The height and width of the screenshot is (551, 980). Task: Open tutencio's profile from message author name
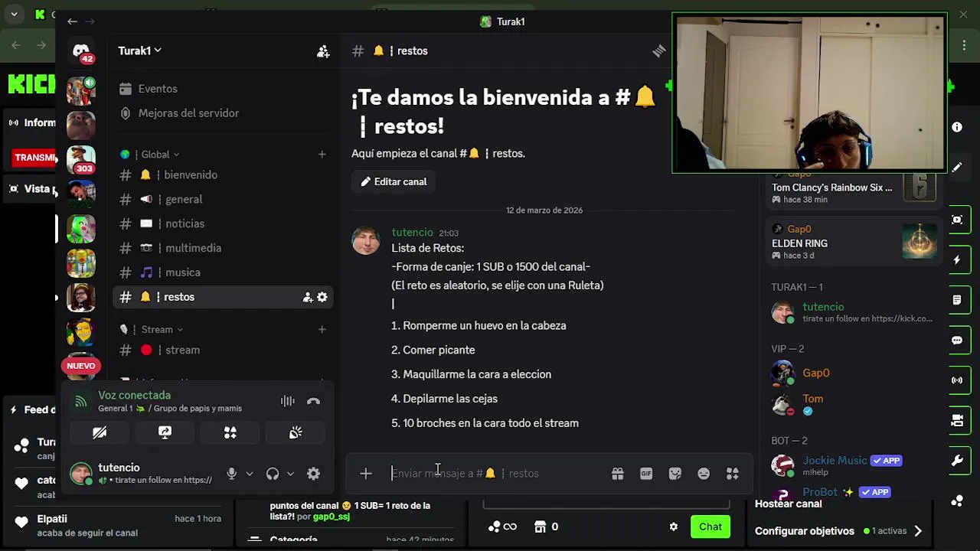coord(412,232)
